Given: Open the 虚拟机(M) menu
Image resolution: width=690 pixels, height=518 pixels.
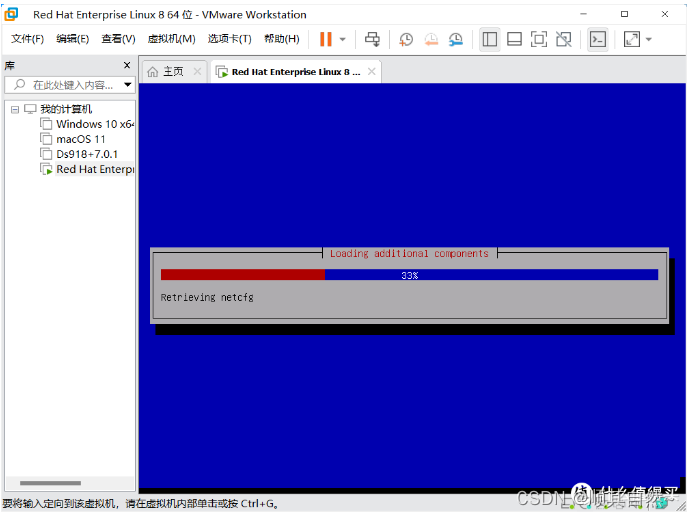Looking at the screenshot, I should tap(171, 39).
